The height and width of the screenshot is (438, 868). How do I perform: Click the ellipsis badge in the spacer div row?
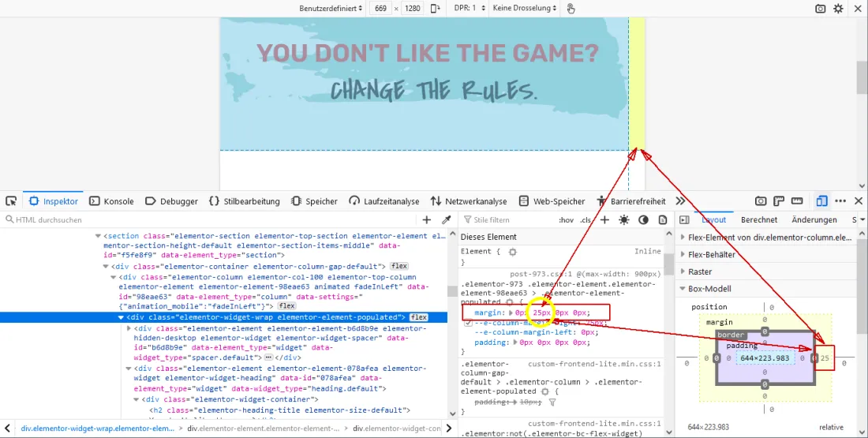268,358
